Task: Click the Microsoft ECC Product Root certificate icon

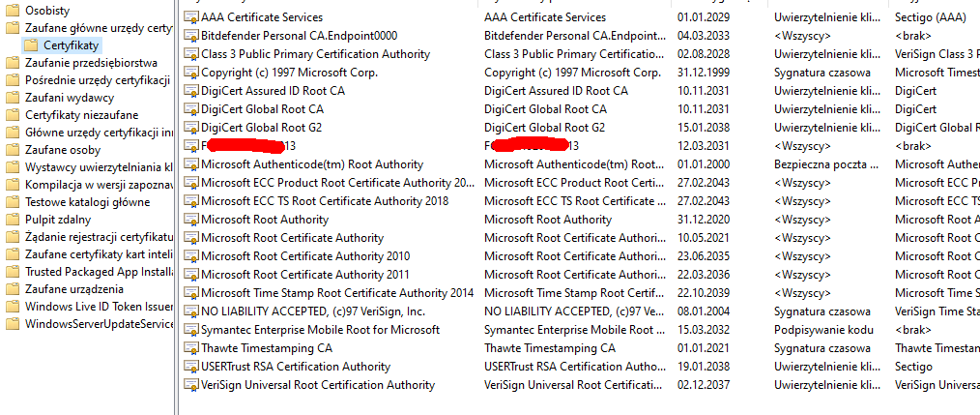Action: point(190,183)
